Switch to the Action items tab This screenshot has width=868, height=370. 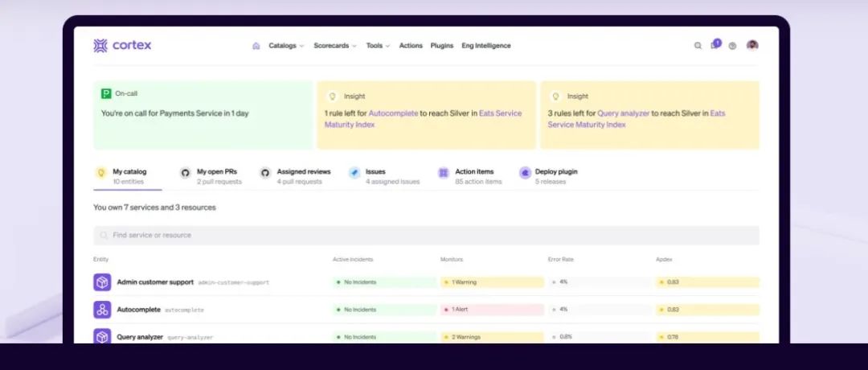point(470,176)
